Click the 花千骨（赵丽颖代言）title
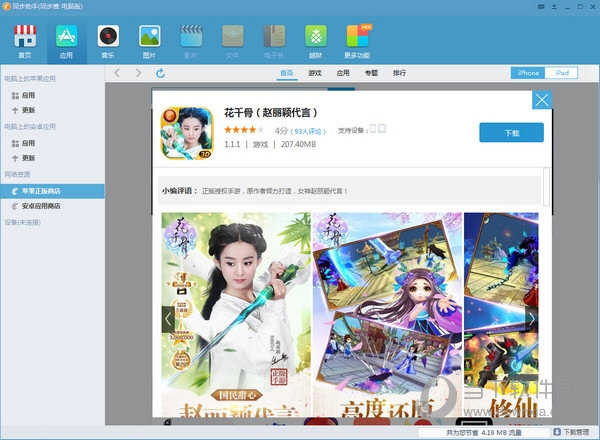This screenshot has height=441, width=600. [271, 113]
